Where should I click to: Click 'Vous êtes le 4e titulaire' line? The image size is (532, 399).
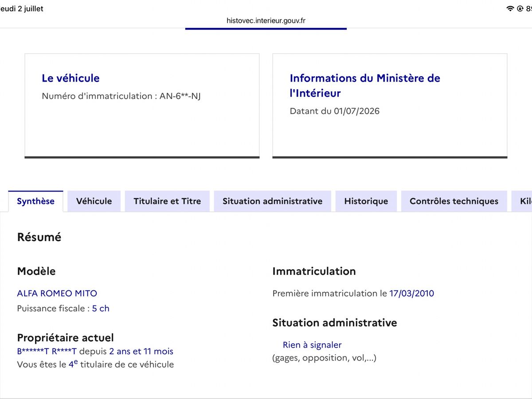point(95,364)
